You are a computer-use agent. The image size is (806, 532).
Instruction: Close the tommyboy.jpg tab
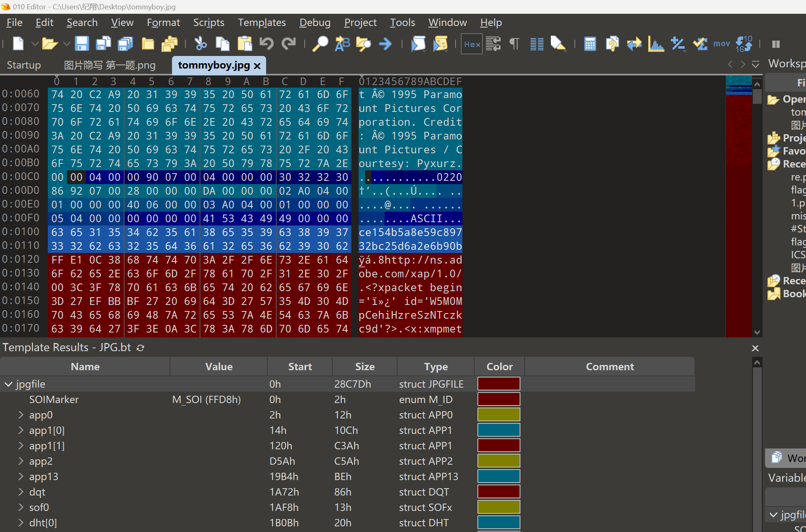pos(257,66)
